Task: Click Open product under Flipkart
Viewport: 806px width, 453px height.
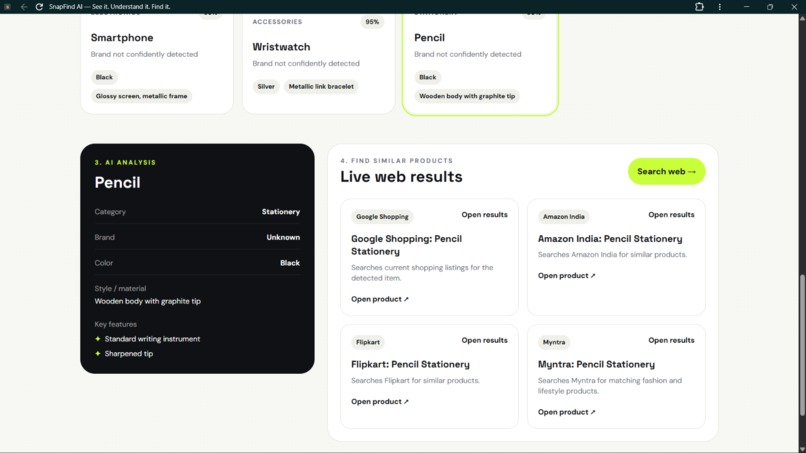Action: 380,402
